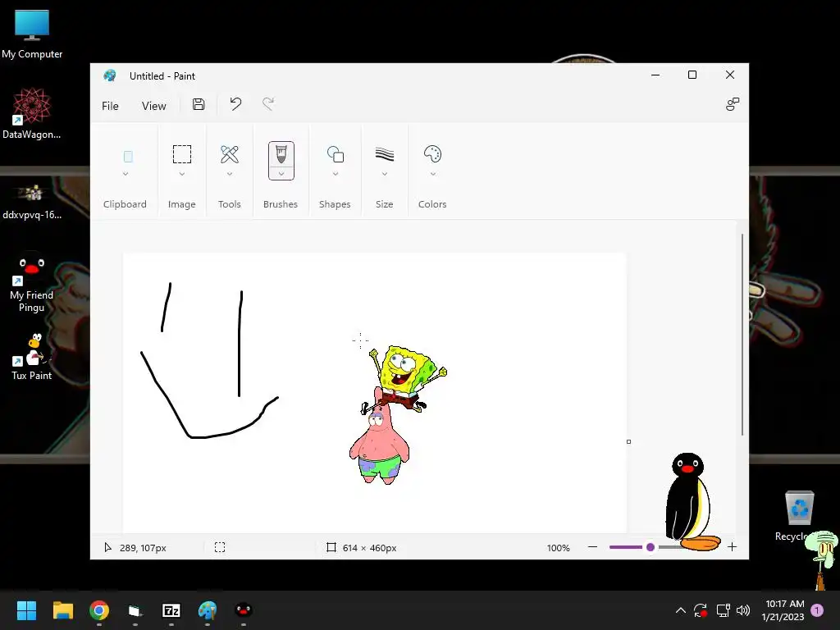Click the network icon in system tray
840x630 pixels.
pyautogui.click(x=723, y=610)
